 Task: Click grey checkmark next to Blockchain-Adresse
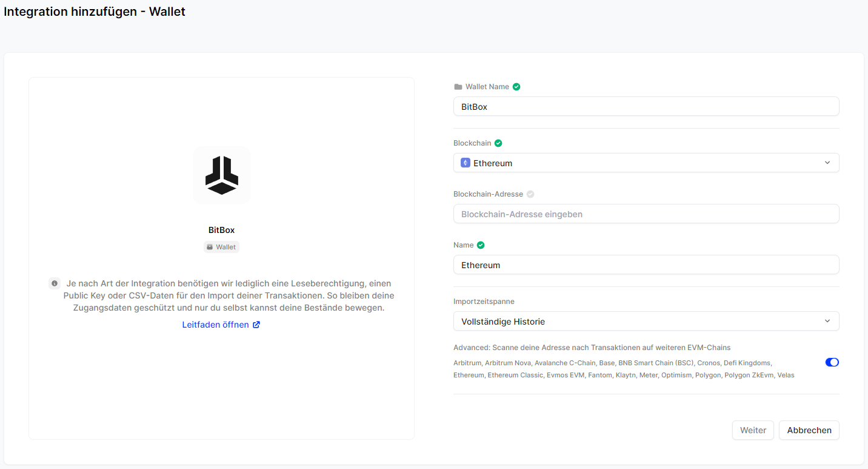530,194
